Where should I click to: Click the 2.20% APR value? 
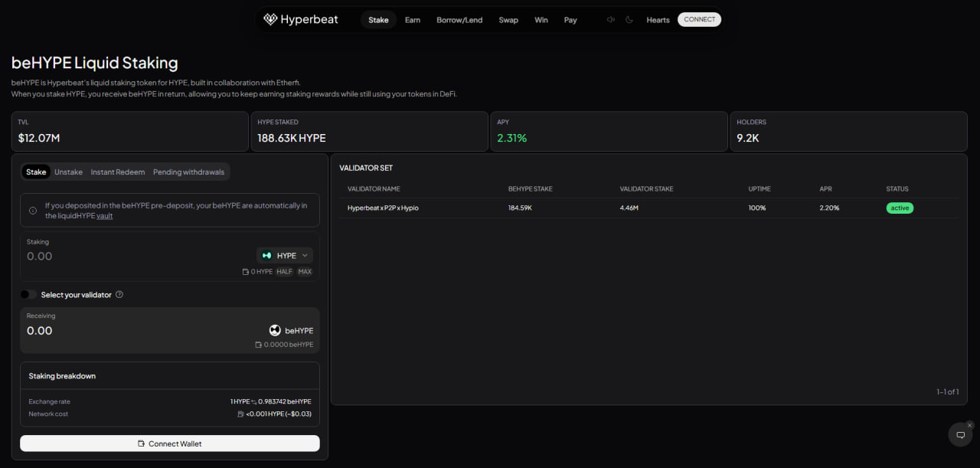pos(829,208)
